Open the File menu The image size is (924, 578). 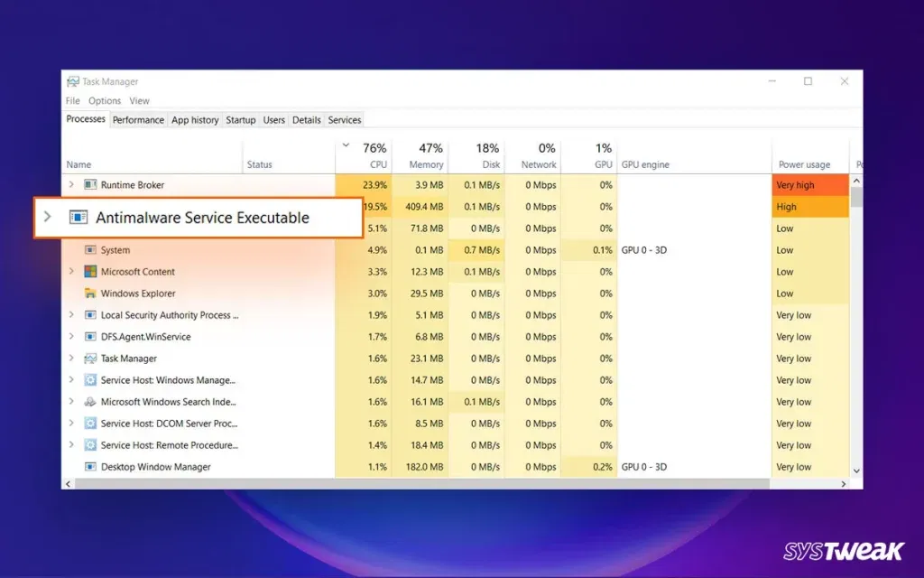coord(73,101)
